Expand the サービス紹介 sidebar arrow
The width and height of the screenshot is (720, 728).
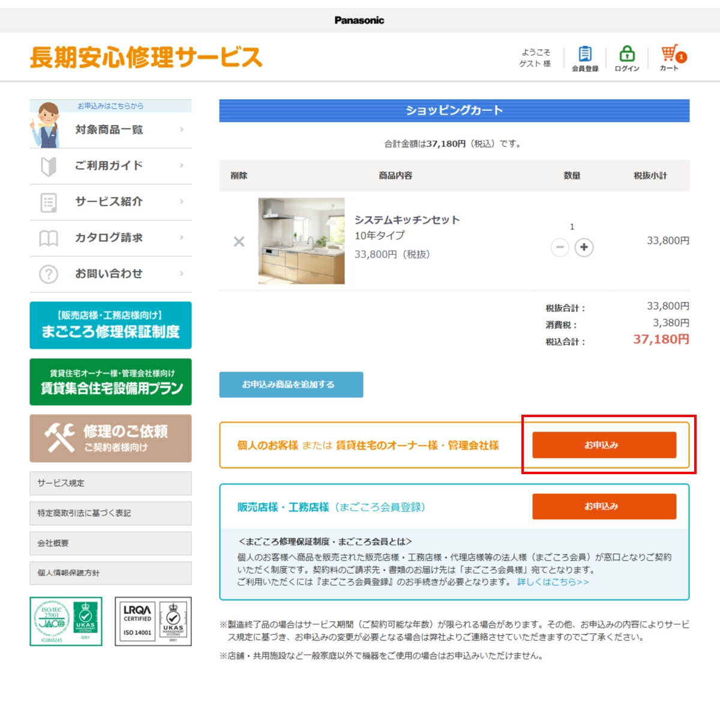coord(181,202)
